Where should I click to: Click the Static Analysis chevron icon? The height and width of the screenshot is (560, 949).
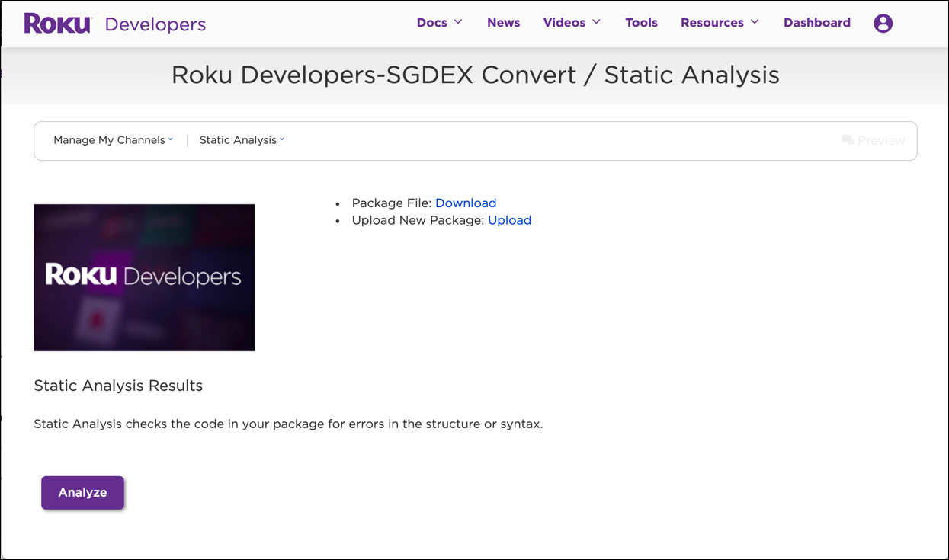283,139
